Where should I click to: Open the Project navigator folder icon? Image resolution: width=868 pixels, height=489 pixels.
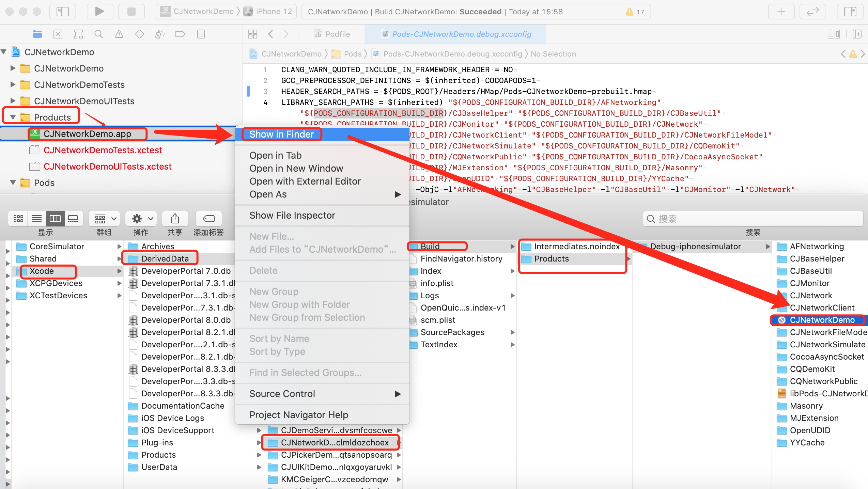tap(37, 34)
